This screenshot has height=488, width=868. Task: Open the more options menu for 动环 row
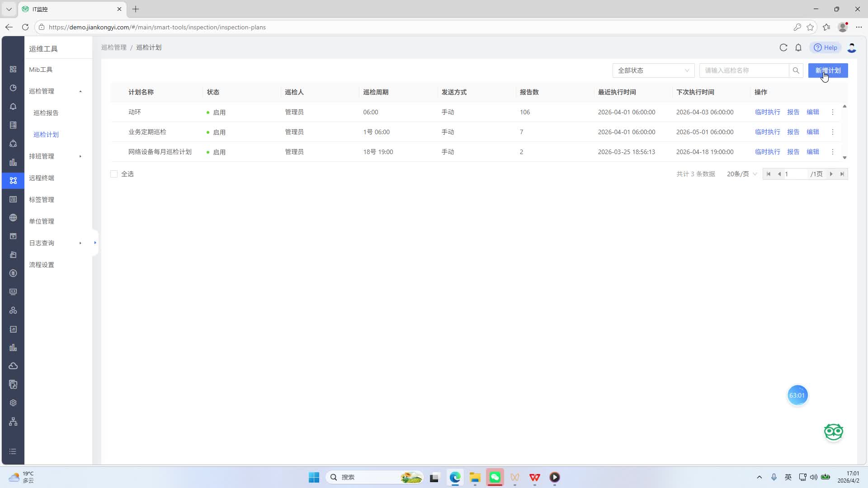tap(833, 112)
